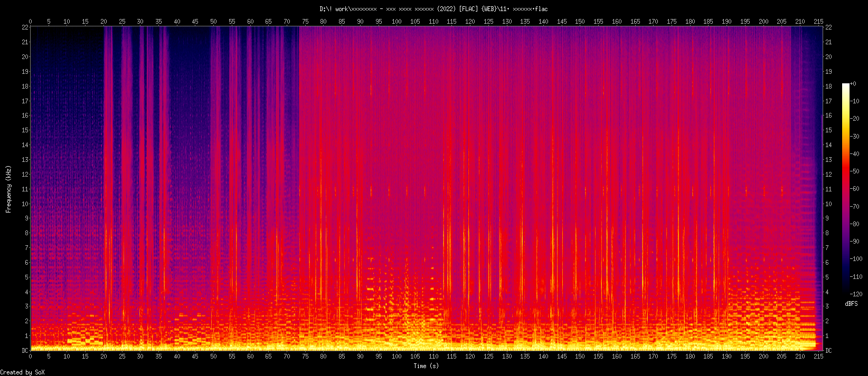The width and height of the screenshot is (868, 376).
Task: Click the 22 kHz label on left axis
Action: point(24,27)
